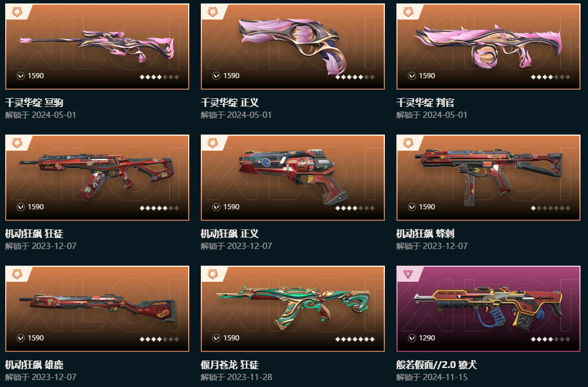Click tier badge icon on 千灵华绽 冥驹 card
588x387 pixels.
(17, 12)
